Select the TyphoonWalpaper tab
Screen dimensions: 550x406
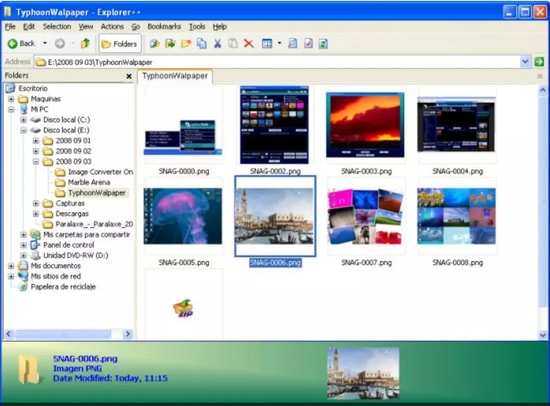click(x=175, y=76)
